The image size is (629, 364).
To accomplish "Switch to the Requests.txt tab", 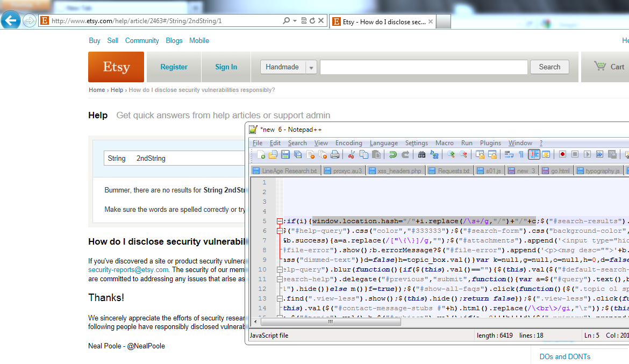I will click(x=449, y=170).
